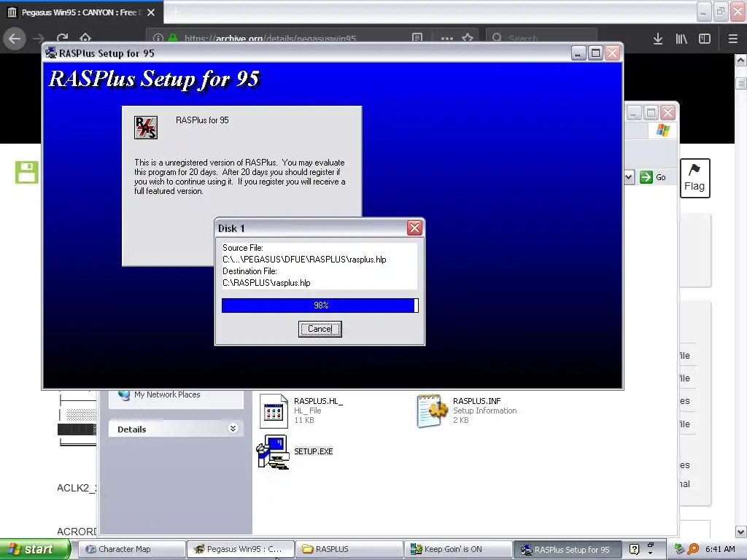747x560 pixels.
Task: Click the browser reload icon
Action: [x=63, y=38]
